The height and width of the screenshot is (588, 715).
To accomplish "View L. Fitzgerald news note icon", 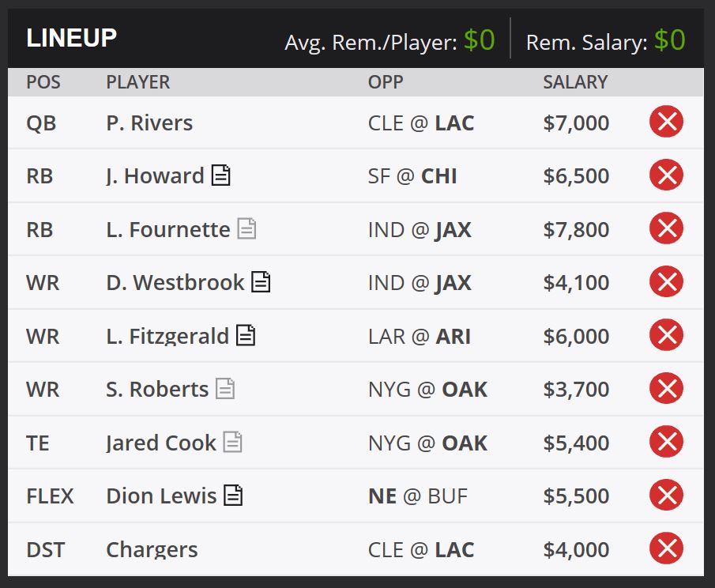I will [x=246, y=335].
